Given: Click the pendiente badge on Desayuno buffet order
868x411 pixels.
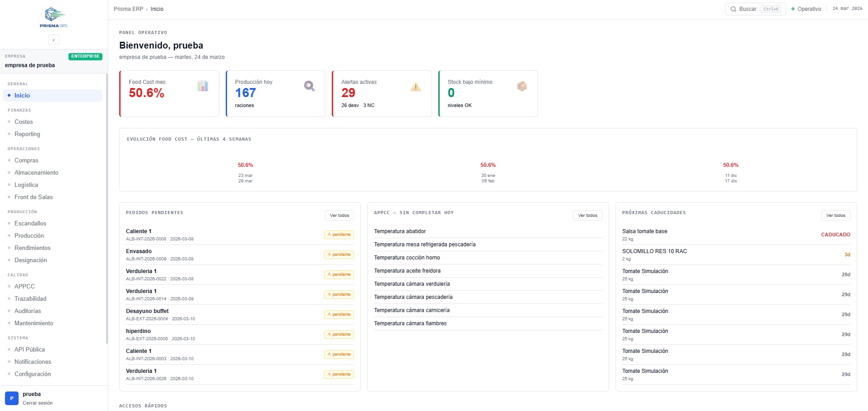Looking at the screenshot, I should pos(339,314).
